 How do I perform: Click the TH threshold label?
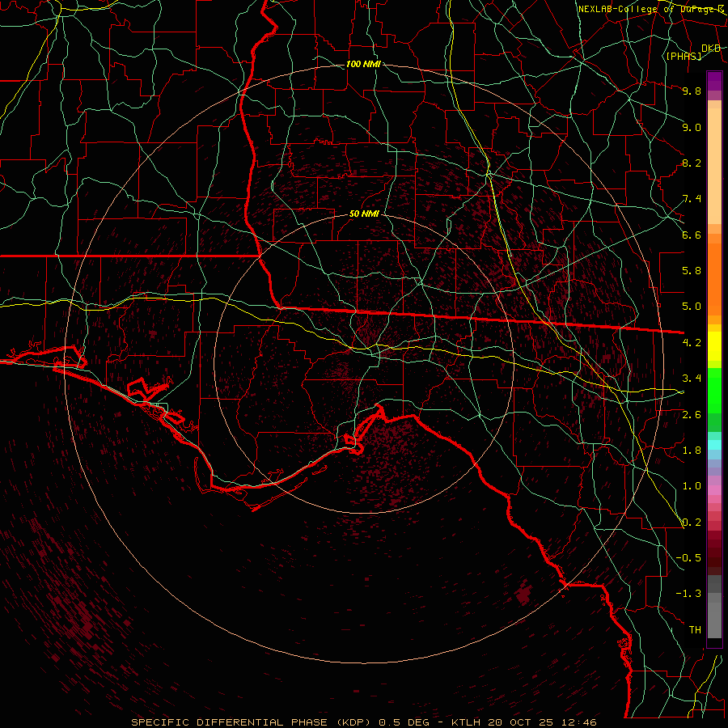pos(695,630)
